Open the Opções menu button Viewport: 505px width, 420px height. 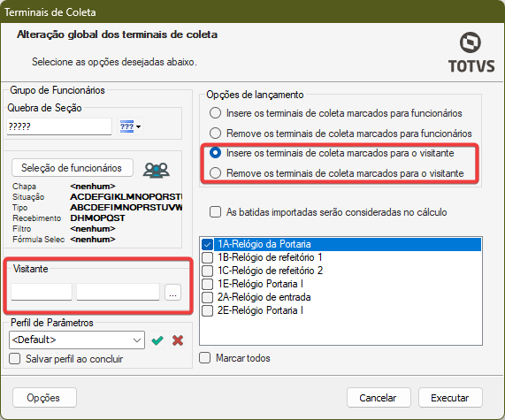[44, 398]
